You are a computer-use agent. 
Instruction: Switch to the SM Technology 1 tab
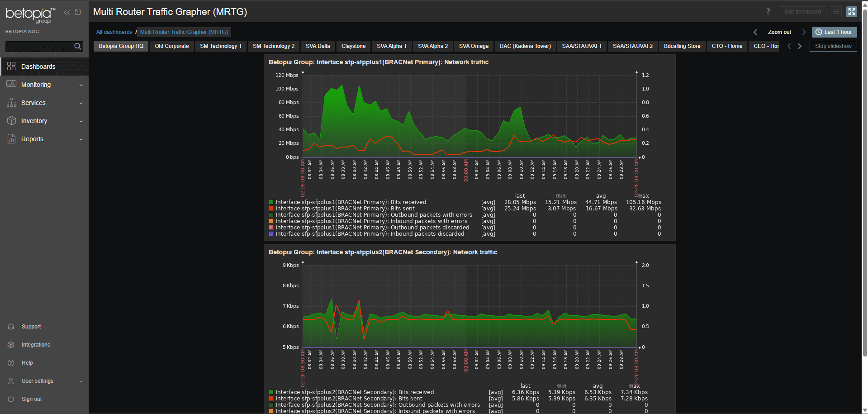[x=221, y=46]
